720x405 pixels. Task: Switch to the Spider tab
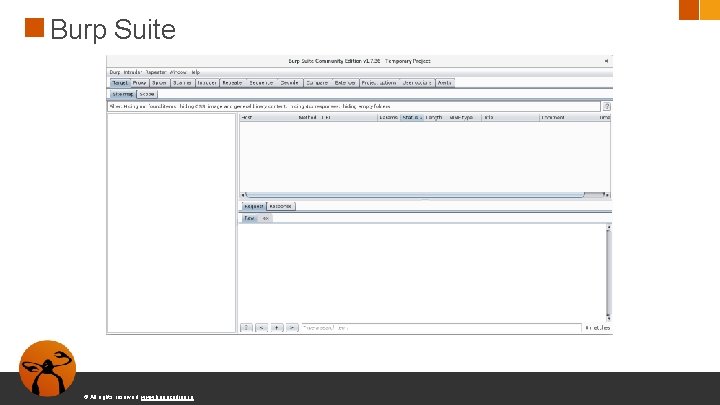click(x=159, y=83)
